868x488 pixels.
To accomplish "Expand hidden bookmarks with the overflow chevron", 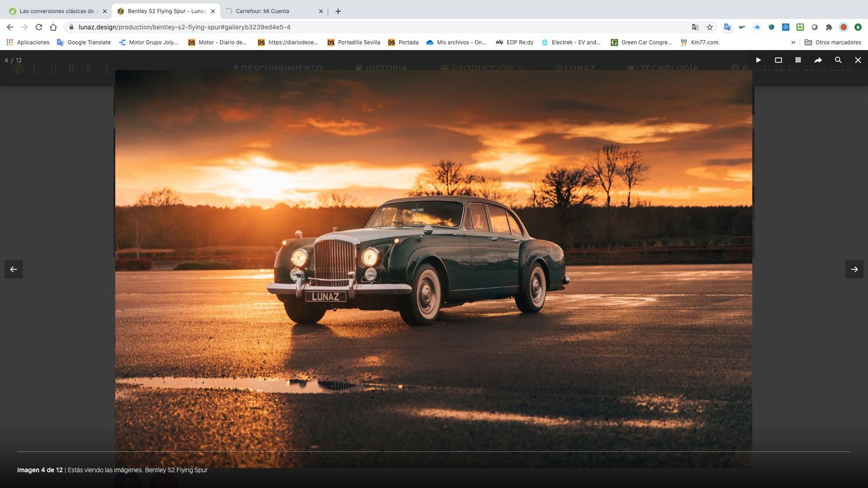I will pyautogui.click(x=794, y=42).
